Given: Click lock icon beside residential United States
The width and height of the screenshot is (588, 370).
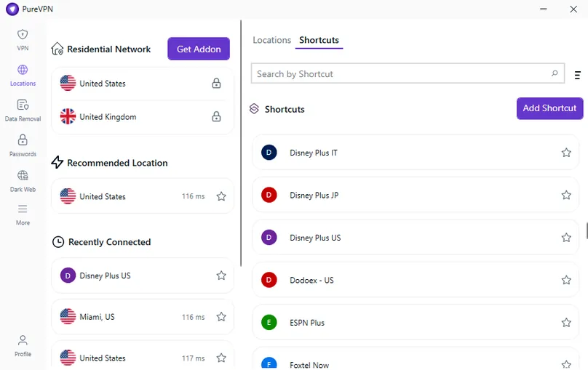Looking at the screenshot, I should click(216, 83).
